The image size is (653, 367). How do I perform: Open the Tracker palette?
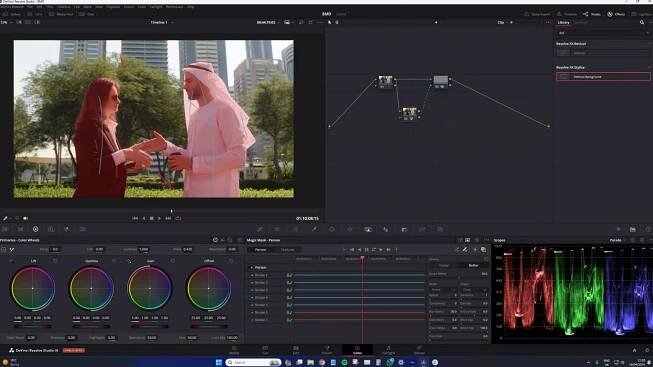pyautogui.click(x=350, y=229)
